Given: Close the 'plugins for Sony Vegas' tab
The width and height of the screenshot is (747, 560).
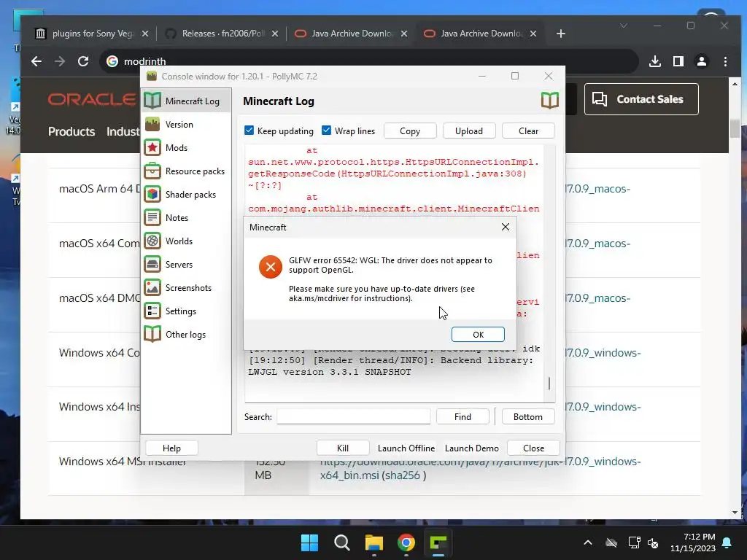Looking at the screenshot, I should click(x=145, y=34).
